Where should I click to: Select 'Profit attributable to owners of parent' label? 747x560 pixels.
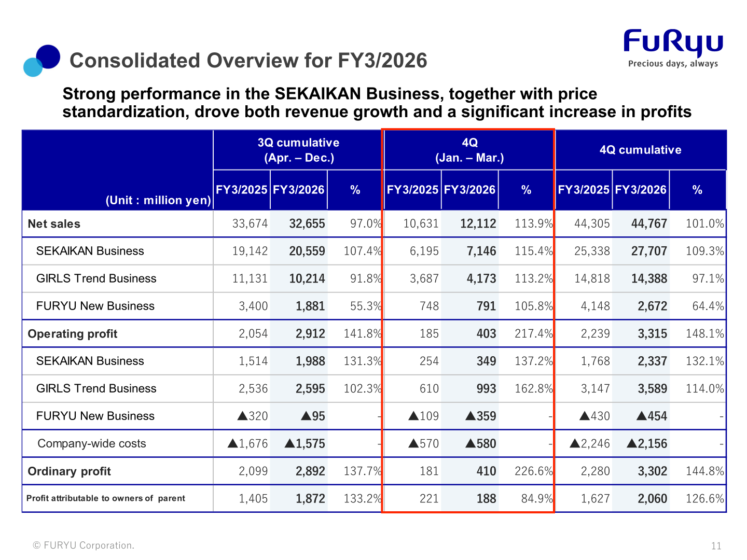click(x=106, y=498)
